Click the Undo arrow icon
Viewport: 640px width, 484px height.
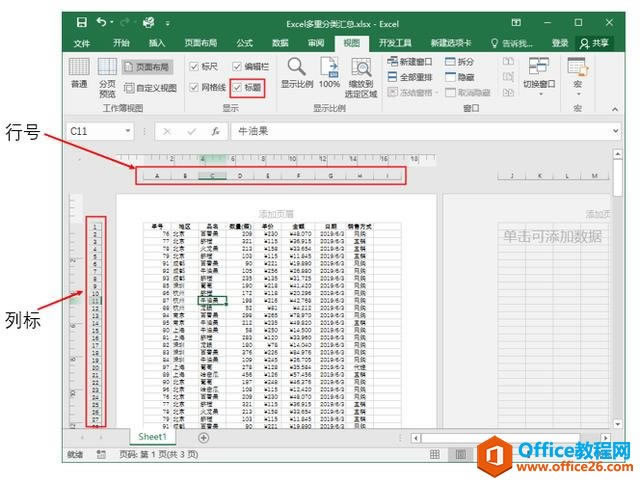[102, 22]
